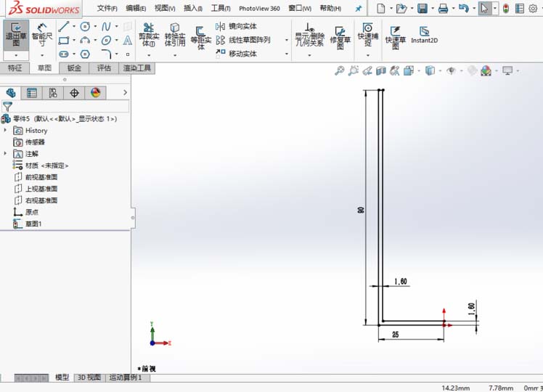543x392 pixels.
Task: Select the Polygon sketch tool
Action: click(x=85, y=54)
